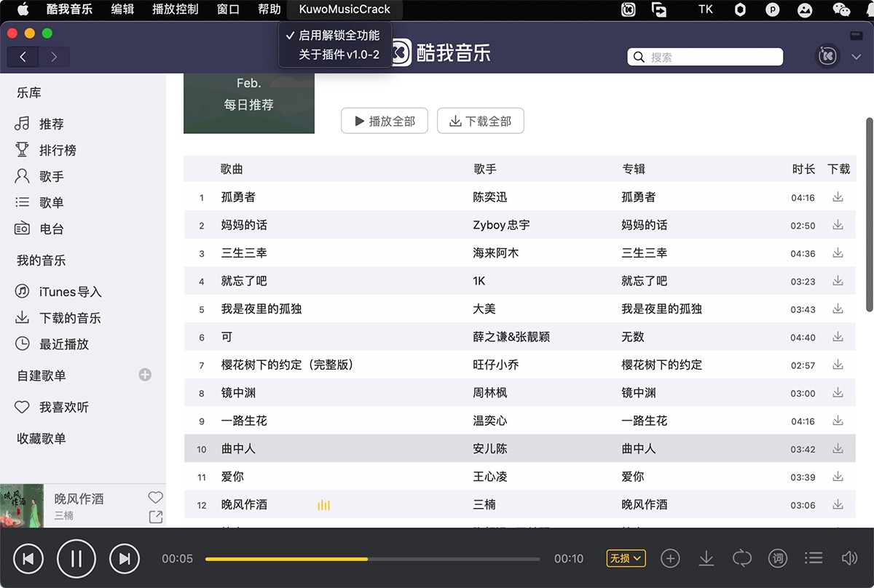Expand the account dropdown chevron
Screen dimensions: 874x588
856,57
